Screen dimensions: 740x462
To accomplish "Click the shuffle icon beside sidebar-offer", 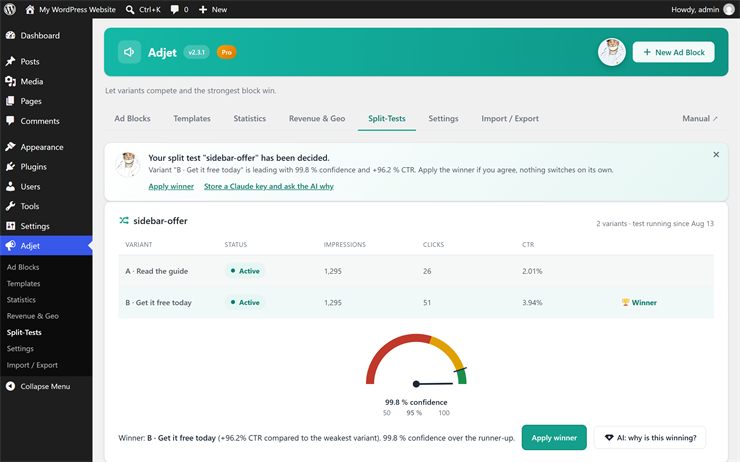I will [x=124, y=220].
